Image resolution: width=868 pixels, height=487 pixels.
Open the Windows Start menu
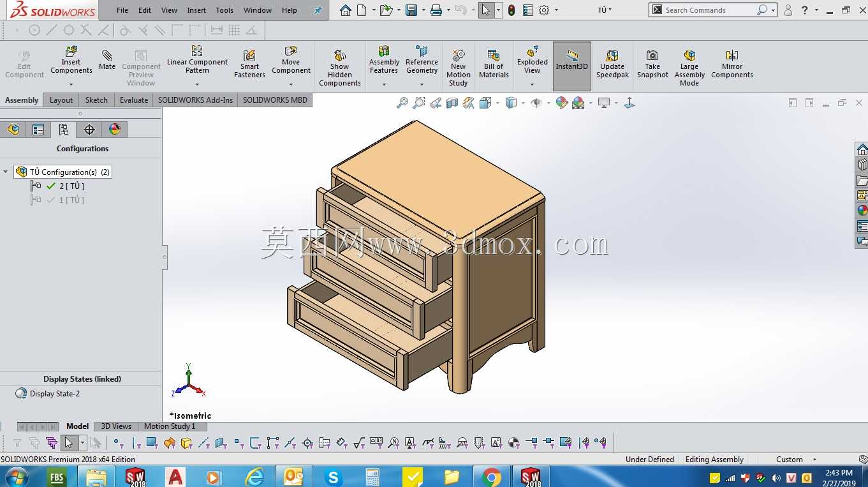coord(15,476)
